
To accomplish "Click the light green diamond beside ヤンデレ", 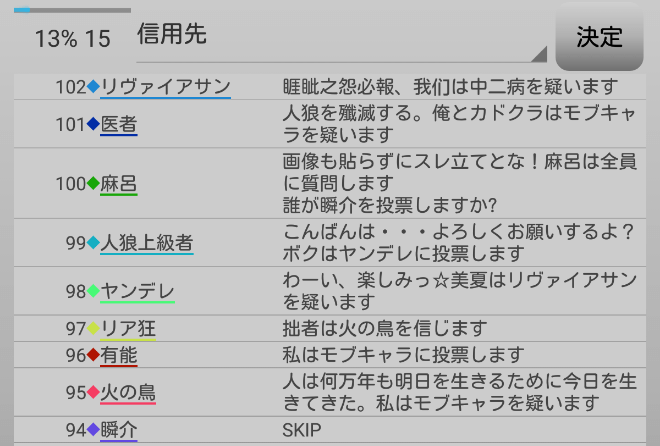I will (x=94, y=291).
